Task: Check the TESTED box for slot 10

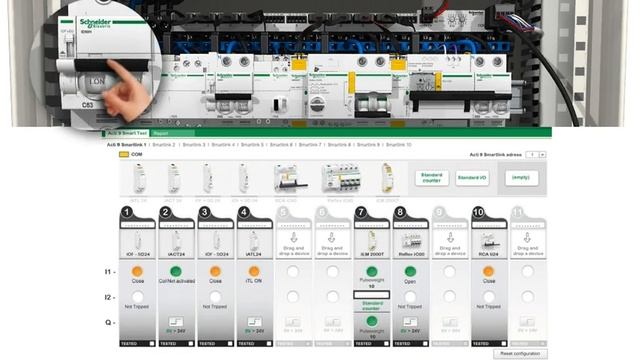Action: [503, 344]
